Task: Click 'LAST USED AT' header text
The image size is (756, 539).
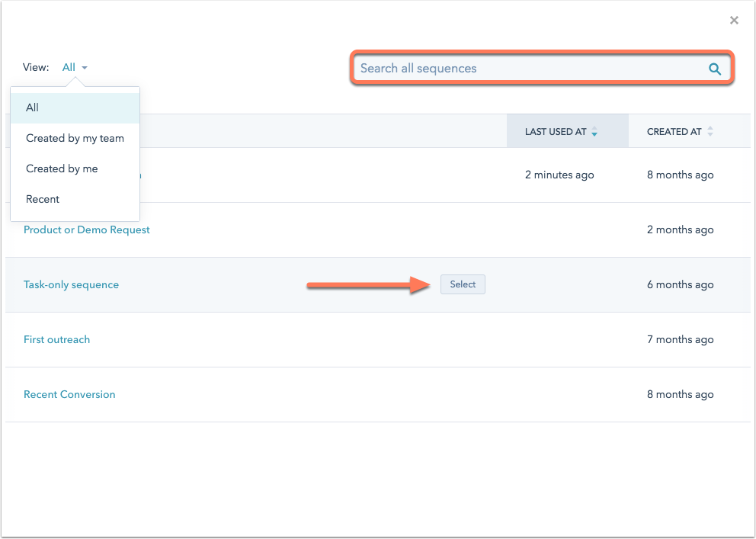Action: pyautogui.click(x=556, y=132)
